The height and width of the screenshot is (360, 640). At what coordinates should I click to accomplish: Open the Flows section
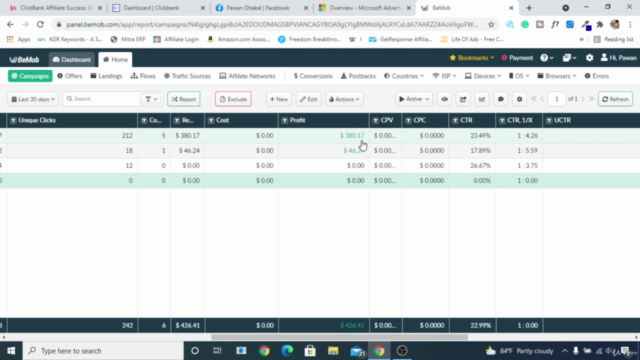click(x=143, y=76)
